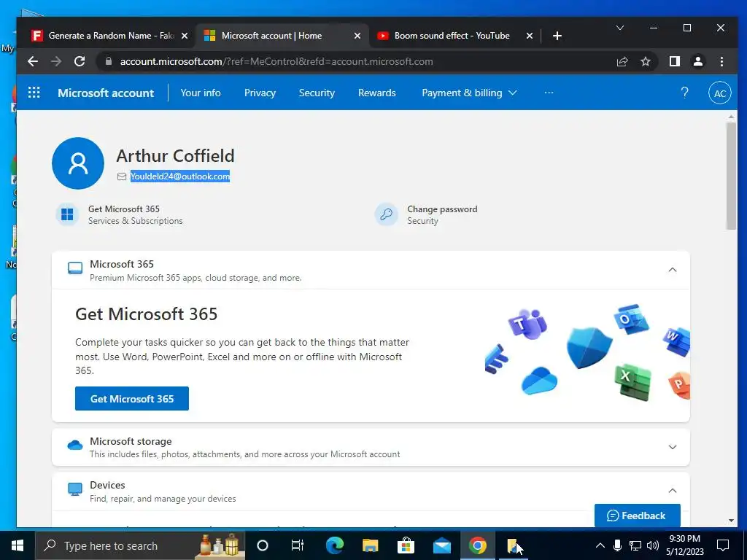This screenshot has width=747, height=560.
Task: Click the scrollbar down arrow
Action: point(731,521)
